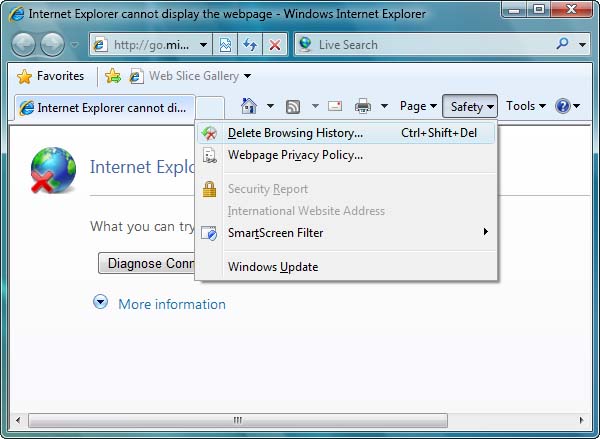Select Windows Update
The image size is (600, 439).
tap(346, 267)
